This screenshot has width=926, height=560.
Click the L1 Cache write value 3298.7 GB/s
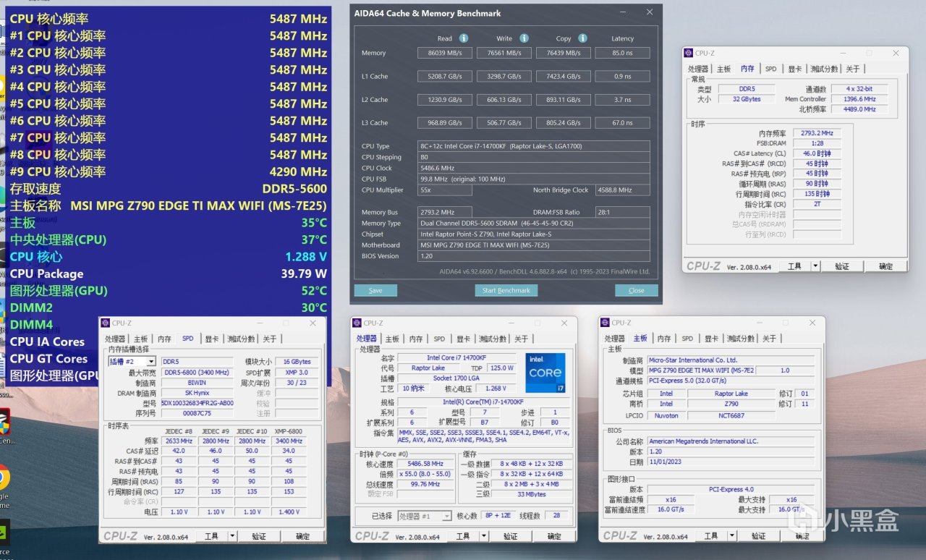(x=504, y=76)
